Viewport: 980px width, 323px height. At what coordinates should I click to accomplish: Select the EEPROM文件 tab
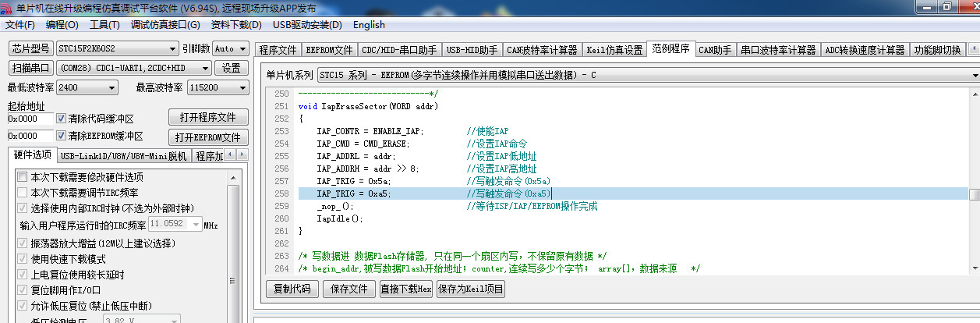(x=329, y=50)
